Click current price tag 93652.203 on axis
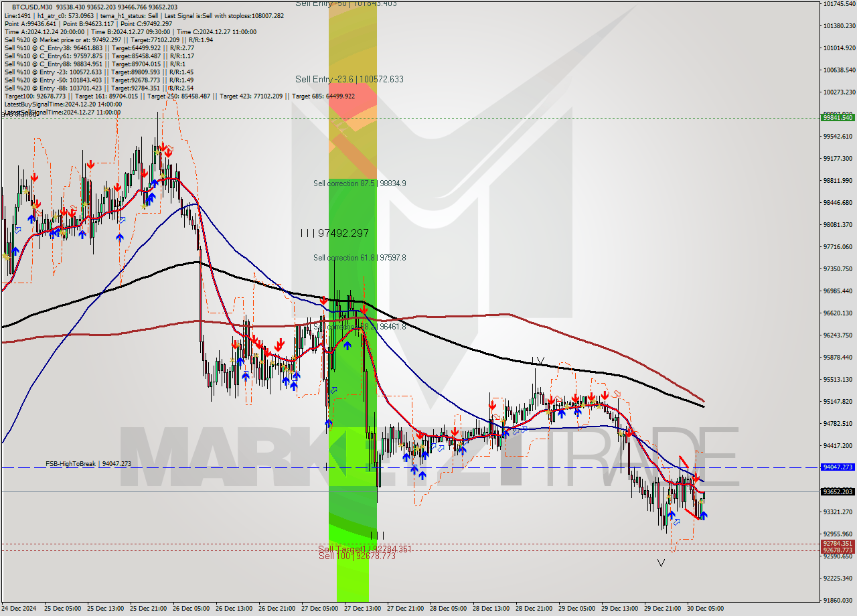Image resolution: width=857 pixels, height=616 pixels. pyautogui.click(x=838, y=491)
